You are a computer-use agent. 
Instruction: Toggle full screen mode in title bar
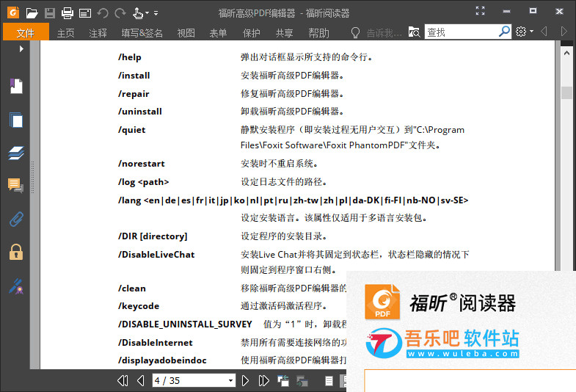(x=480, y=11)
